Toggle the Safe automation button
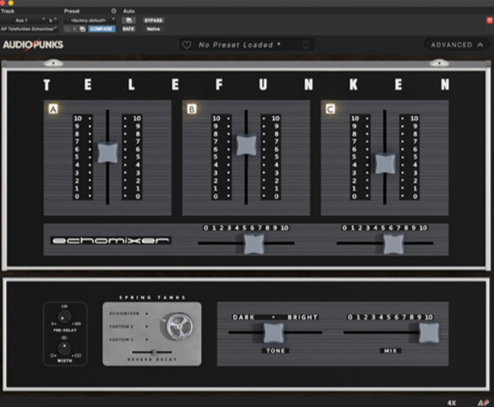The height and width of the screenshot is (407, 494). tap(128, 29)
